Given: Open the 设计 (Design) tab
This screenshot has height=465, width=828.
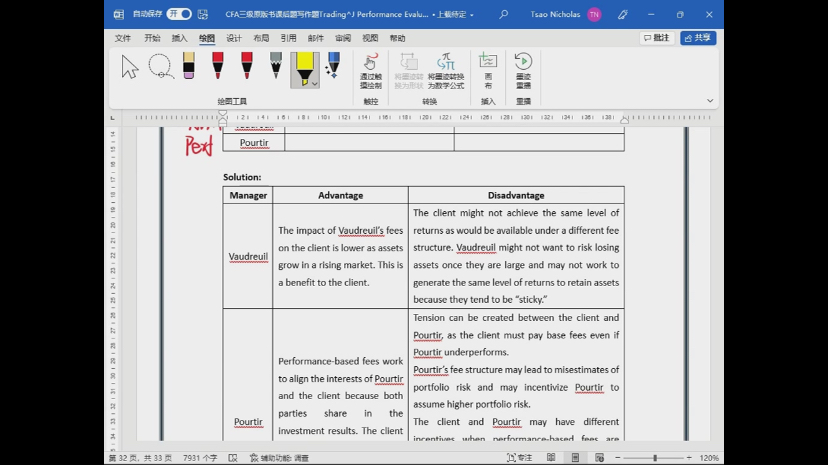Looking at the screenshot, I should (234, 38).
